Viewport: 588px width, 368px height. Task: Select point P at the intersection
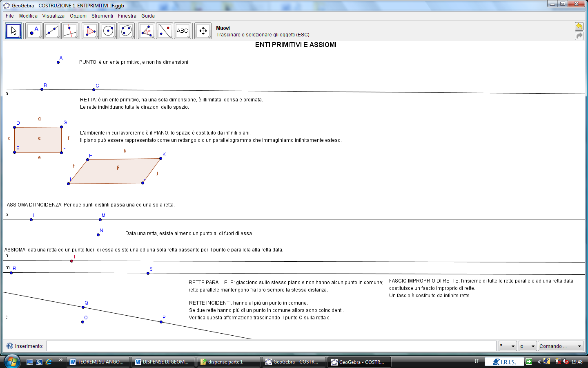[x=161, y=322]
